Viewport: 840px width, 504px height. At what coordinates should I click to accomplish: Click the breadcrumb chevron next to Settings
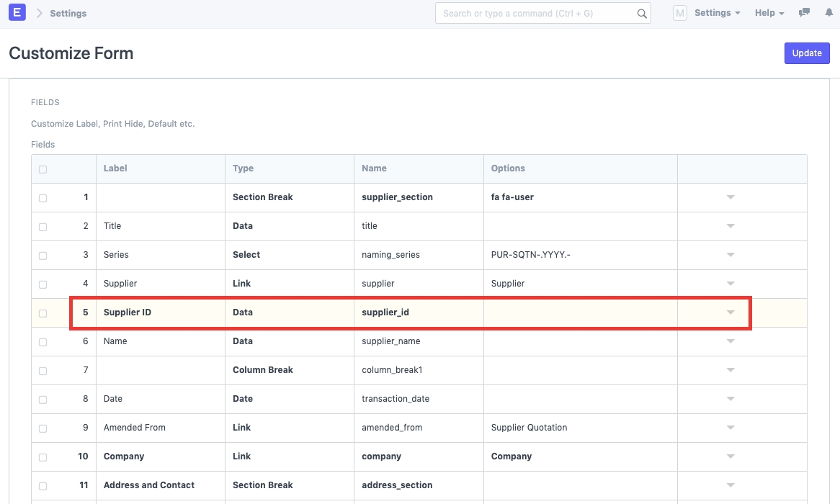tap(40, 14)
